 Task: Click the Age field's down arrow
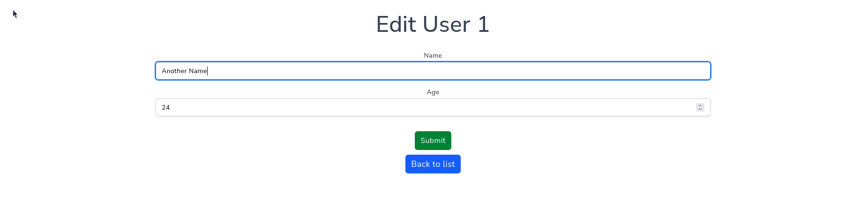[700, 109]
